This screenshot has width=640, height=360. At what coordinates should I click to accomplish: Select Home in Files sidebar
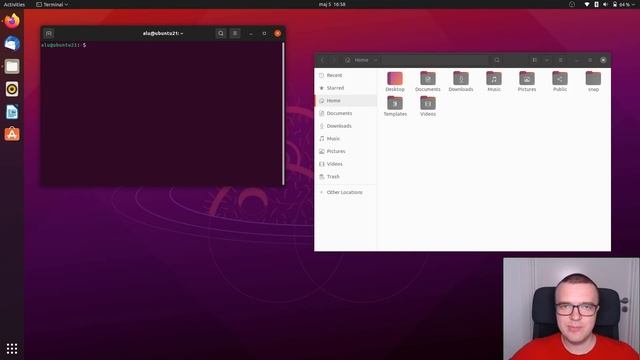[346, 101]
